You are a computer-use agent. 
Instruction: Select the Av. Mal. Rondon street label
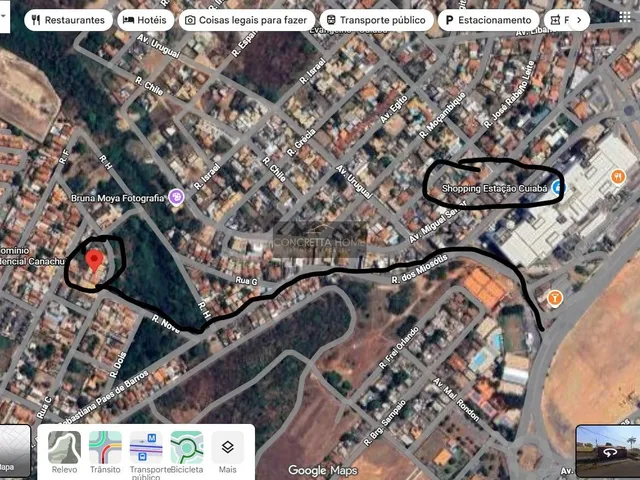point(456,400)
